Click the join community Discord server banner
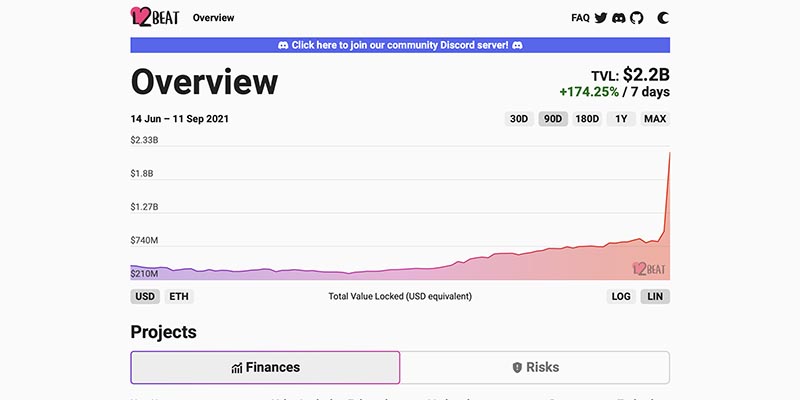 pyautogui.click(x=400, y=45)
